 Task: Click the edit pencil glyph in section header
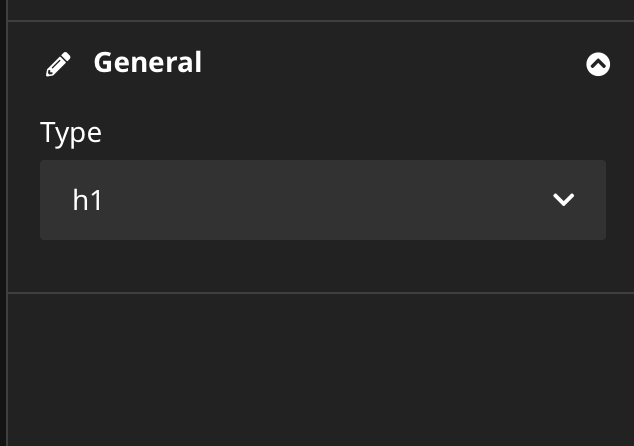[58, 64]
